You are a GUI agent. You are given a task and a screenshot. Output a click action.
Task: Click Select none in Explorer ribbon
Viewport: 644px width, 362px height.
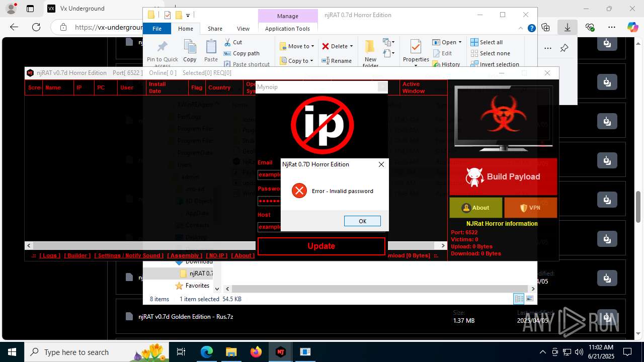coord(490,53)
